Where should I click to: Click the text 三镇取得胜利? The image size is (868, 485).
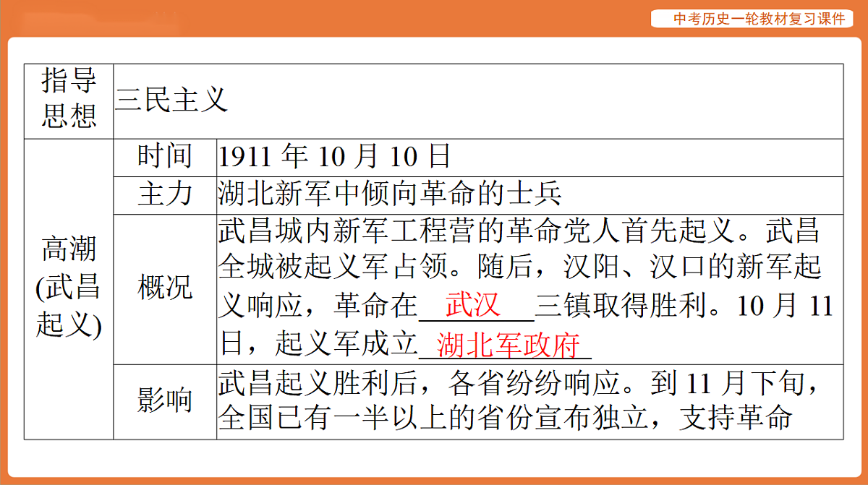pos(620,306)
